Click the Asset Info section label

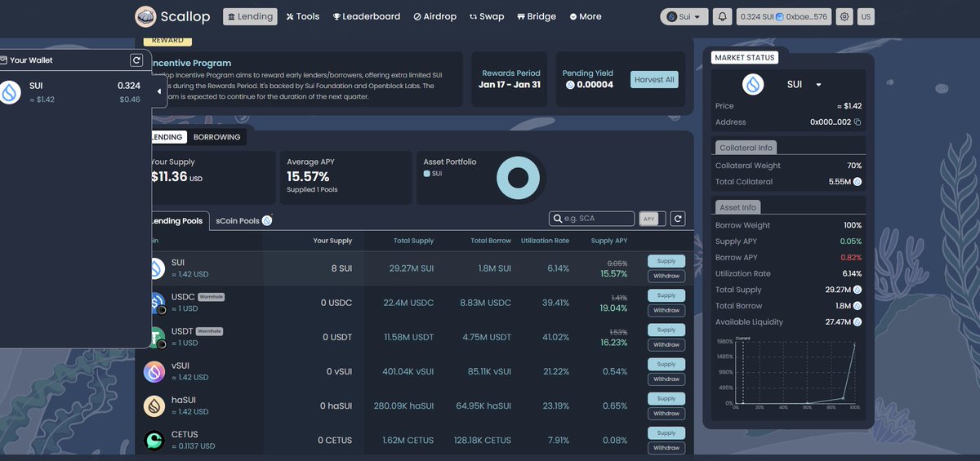738,207
